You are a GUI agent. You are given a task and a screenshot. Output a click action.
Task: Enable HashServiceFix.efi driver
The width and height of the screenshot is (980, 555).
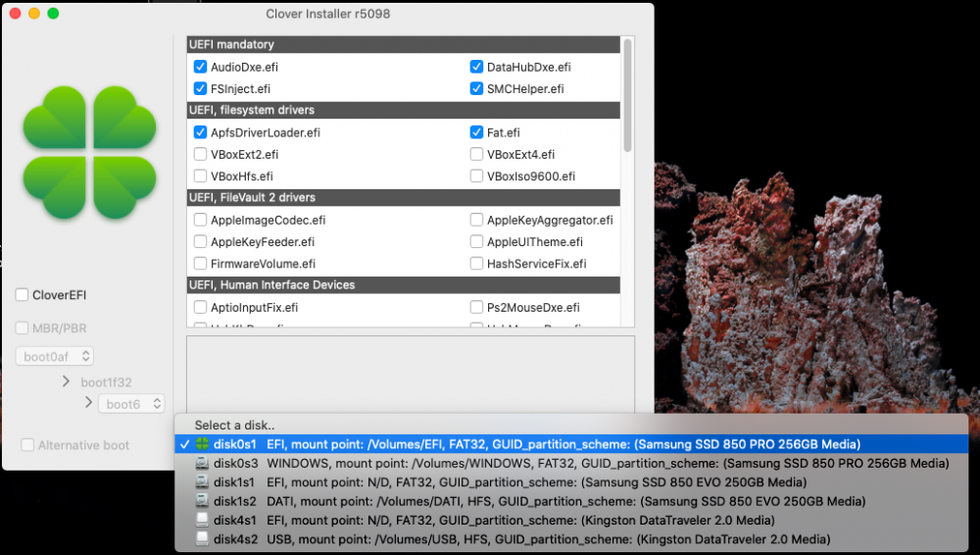click(476, 264)
